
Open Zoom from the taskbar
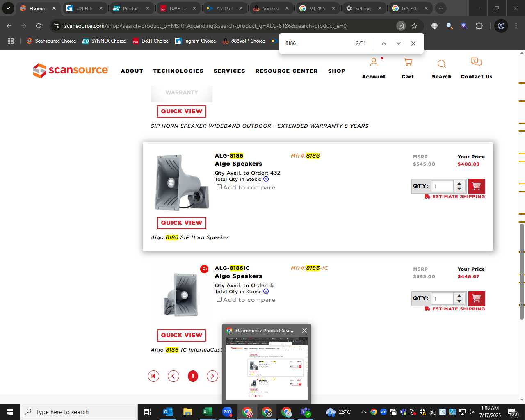point(227,412)
